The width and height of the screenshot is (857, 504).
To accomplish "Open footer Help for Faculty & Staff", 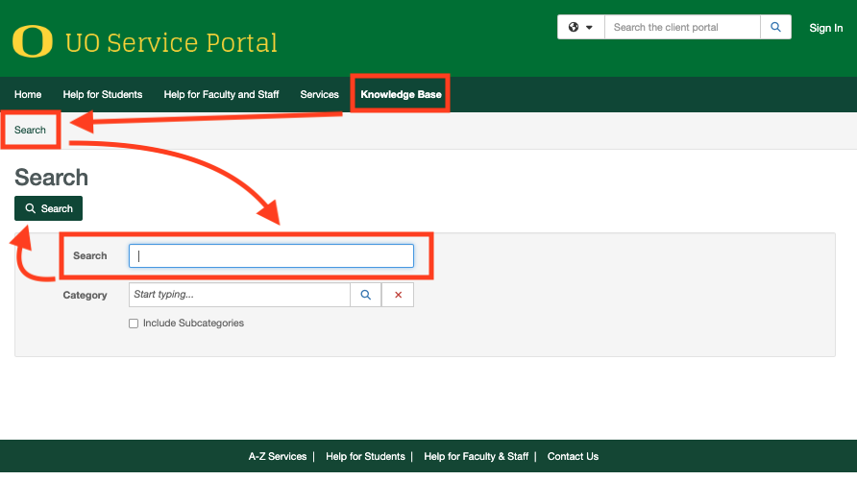I will click(x=476, y=457).
